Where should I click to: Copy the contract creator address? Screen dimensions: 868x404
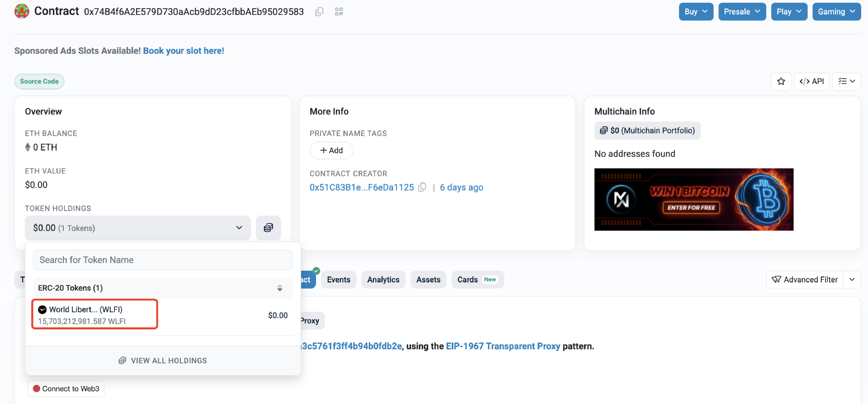pos(422,187)
